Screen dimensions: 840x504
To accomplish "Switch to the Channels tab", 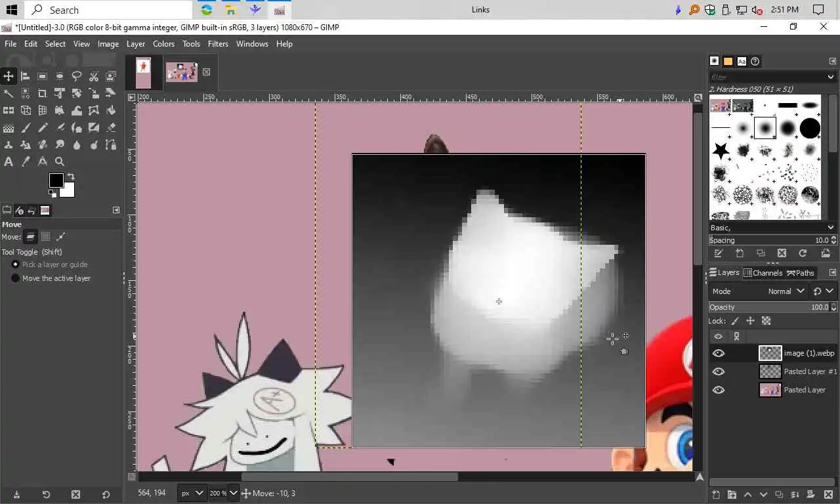I will [763, 273].
